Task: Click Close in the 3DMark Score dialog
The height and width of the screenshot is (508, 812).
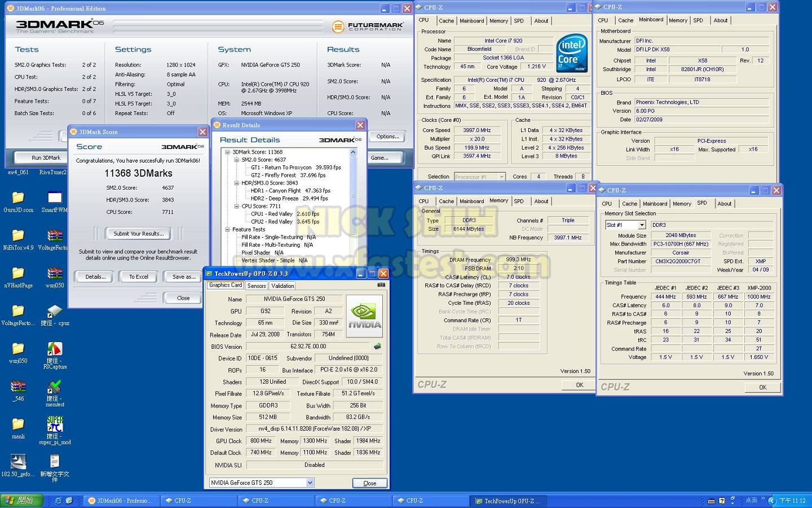Action: (183, 297)
